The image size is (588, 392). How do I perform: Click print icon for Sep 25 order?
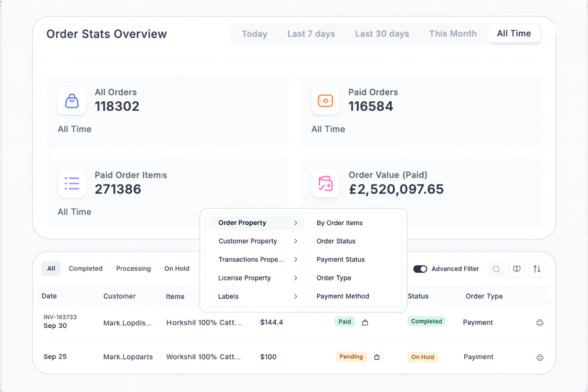pyautogui.click(x=540, y=358)
